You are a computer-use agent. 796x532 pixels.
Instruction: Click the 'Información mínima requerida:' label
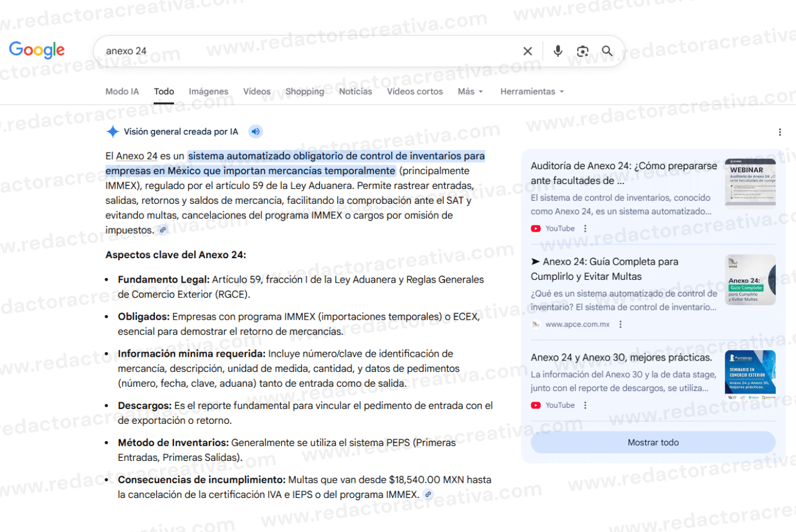click(x=191, y=353)
